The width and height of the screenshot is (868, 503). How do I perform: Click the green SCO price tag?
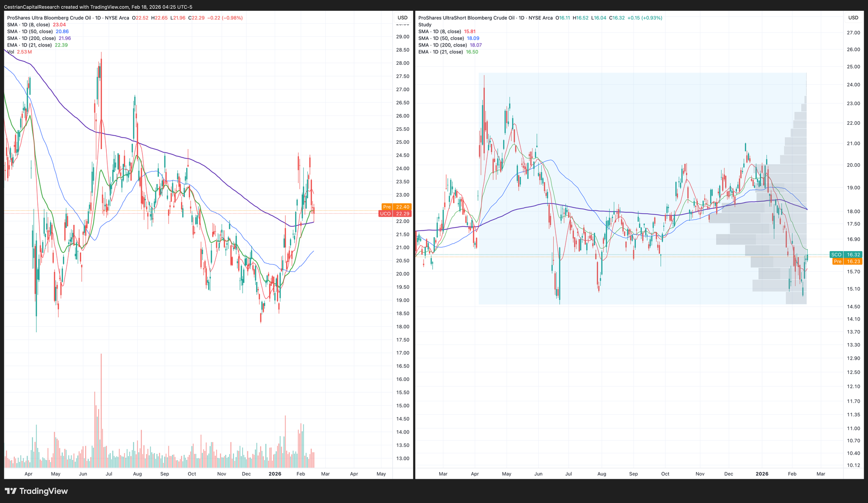tap(845, 255)
